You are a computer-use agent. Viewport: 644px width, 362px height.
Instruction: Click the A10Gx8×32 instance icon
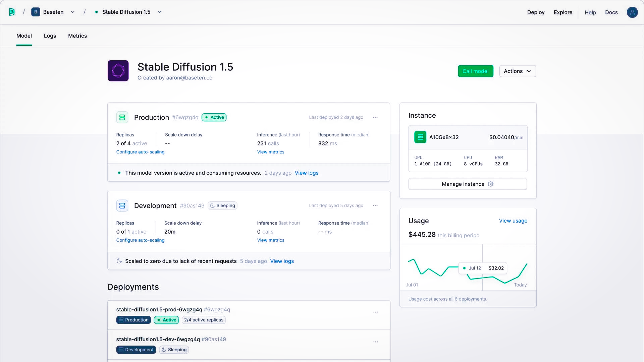coord(420,137)
